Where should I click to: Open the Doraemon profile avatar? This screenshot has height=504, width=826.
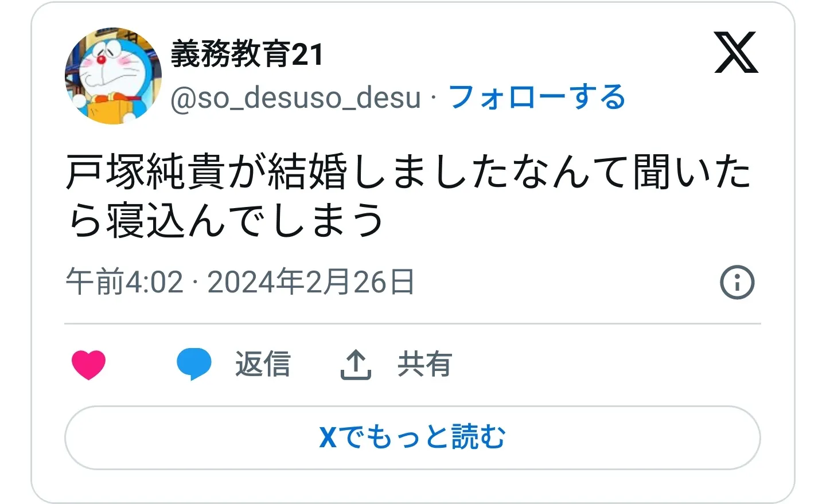pyautogui.click(x=113, y=76)
